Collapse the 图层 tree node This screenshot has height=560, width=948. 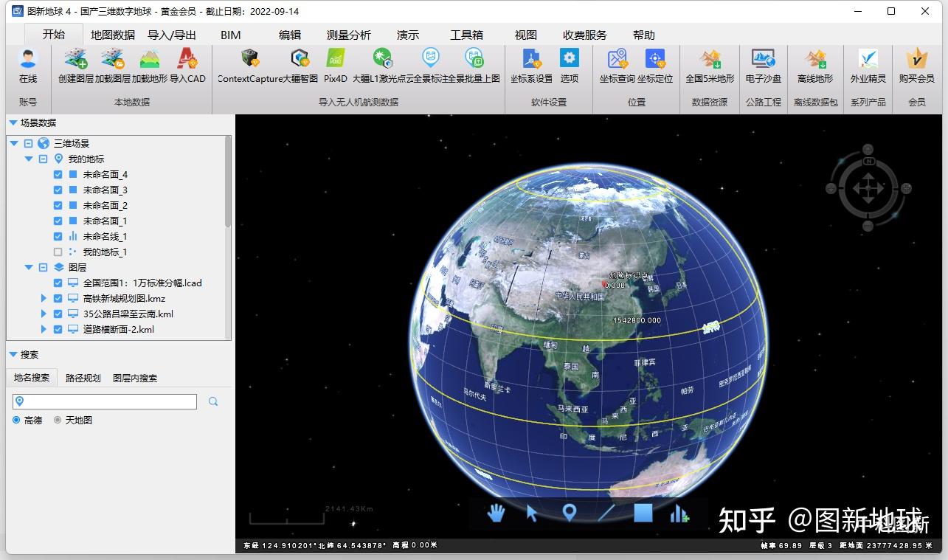coord(29,268)
